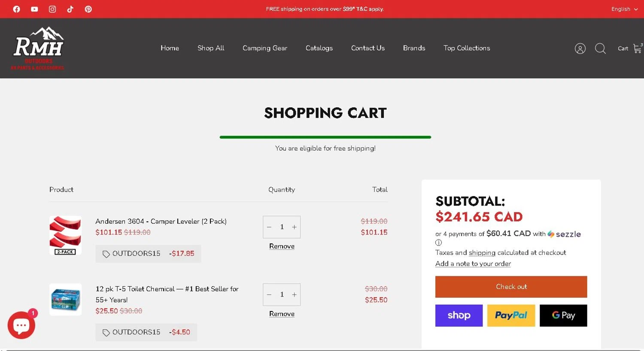644x351 pixels.
Task: Expand the English language dropdown
Action: (x=624, y=9)
